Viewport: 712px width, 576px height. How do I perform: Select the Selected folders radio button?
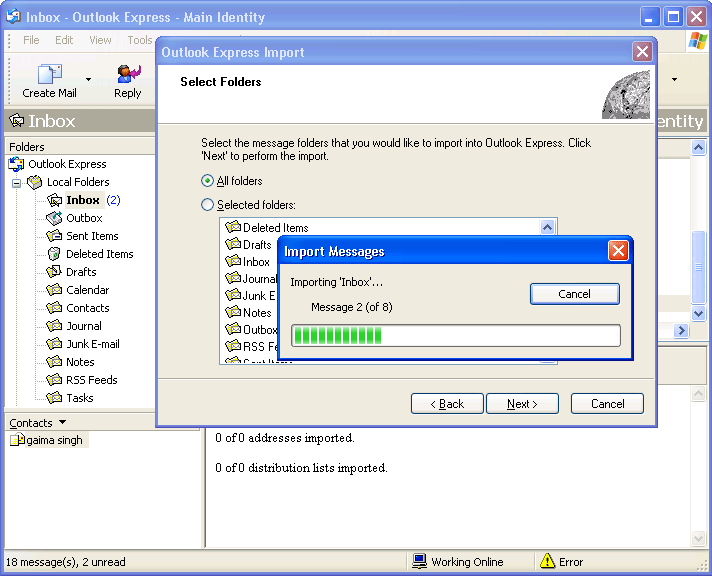click(x=207, y=205)
